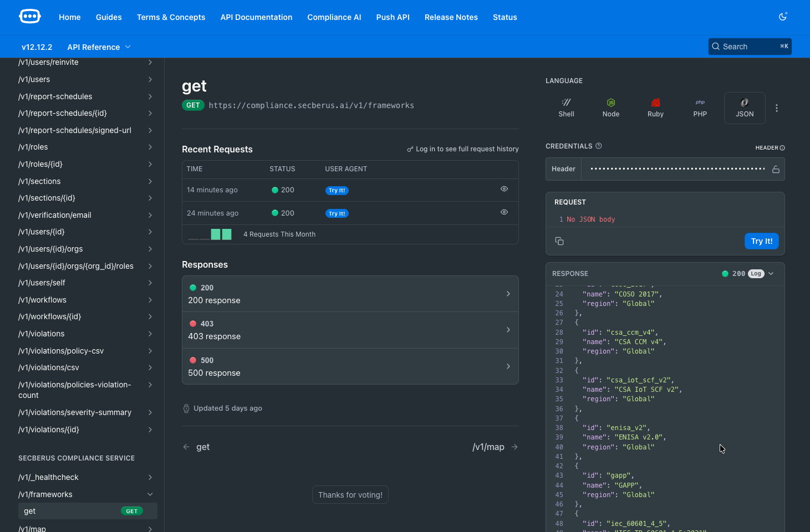
Task: Copy the request code snippet
Action: click(x=559, y=241)
